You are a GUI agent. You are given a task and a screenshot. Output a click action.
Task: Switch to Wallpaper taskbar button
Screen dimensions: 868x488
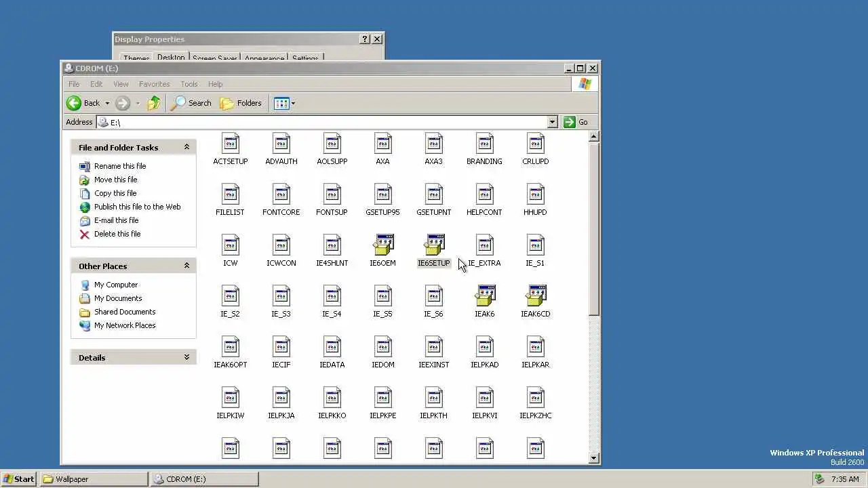pyautogui.click(x=94, y=479)
